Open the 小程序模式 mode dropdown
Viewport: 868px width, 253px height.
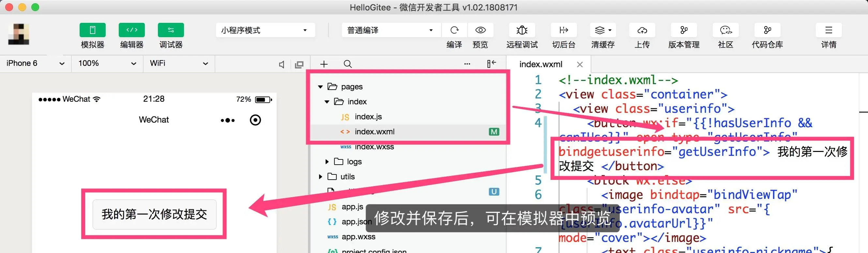pyautogui.click(x=265, y=30)
